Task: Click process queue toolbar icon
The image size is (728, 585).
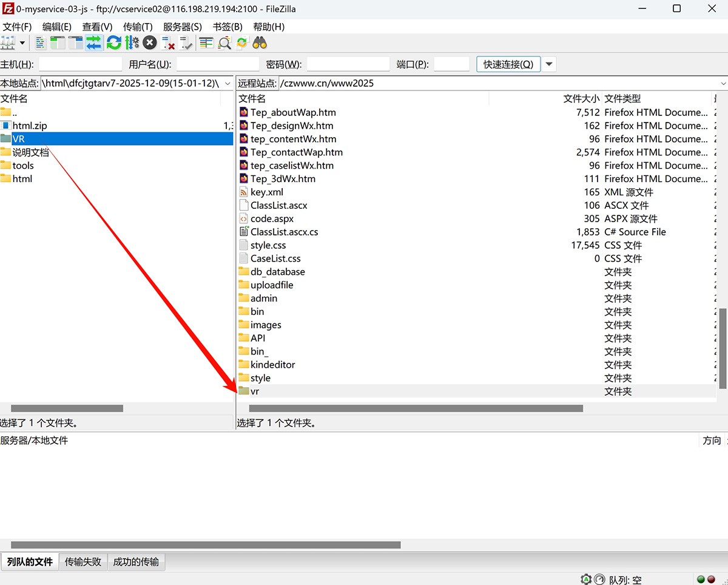Action: (132, 43)
